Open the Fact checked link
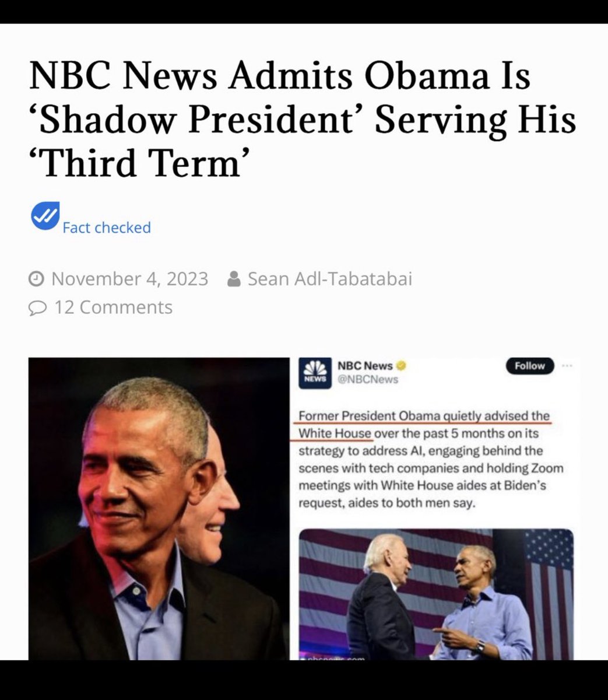608x700 pixels. pos(107,228)
